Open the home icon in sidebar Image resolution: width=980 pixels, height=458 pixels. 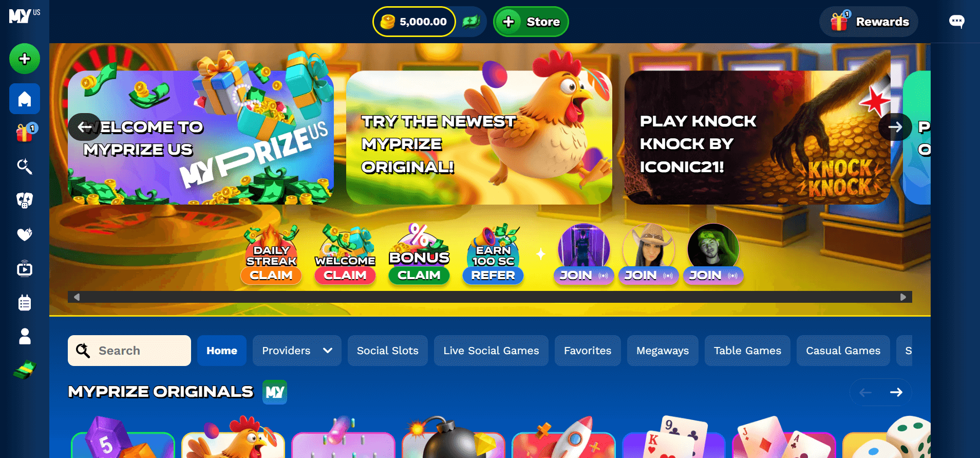tap(25, 99)
